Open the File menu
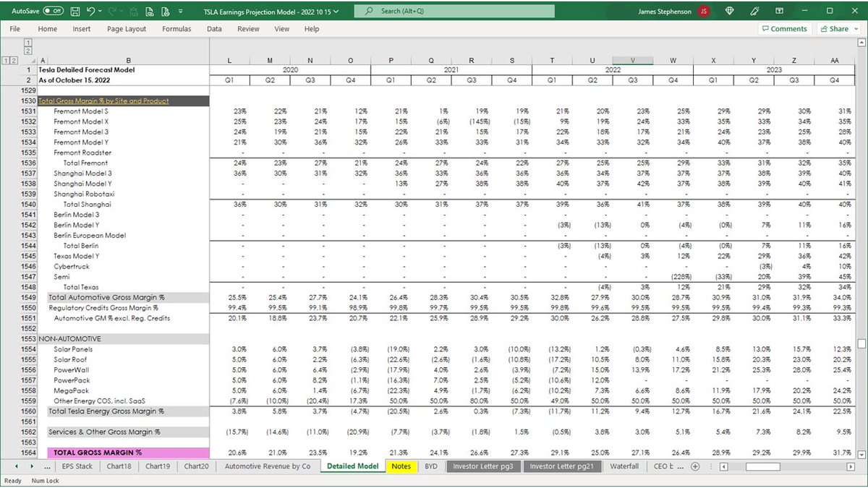The height and width of the screenshot is (488, 868). click(x=15, y=29)
